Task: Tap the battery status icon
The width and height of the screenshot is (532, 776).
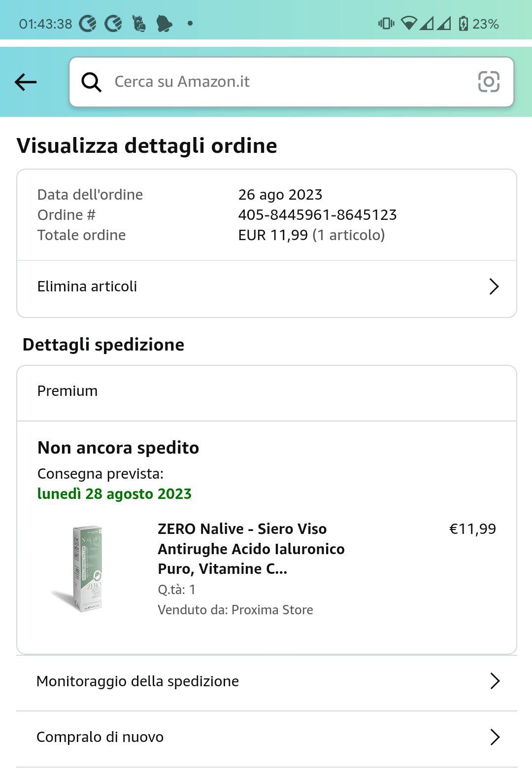Action: point(463,24)
